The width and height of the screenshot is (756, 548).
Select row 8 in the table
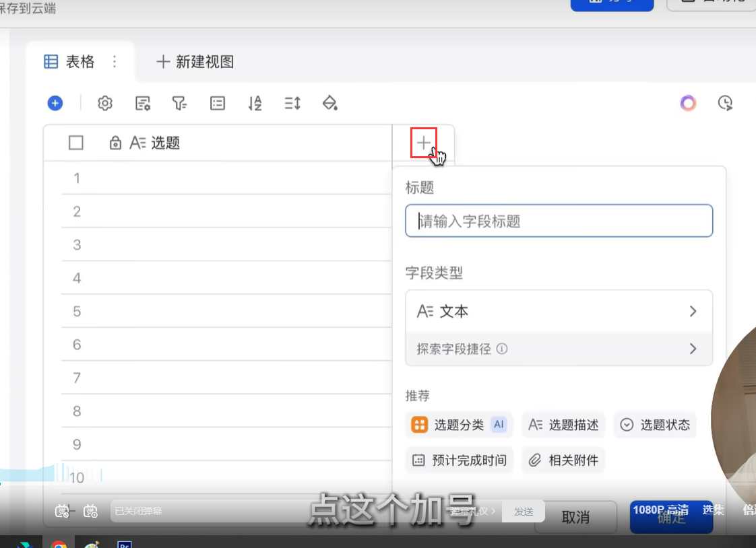[218, 411]
